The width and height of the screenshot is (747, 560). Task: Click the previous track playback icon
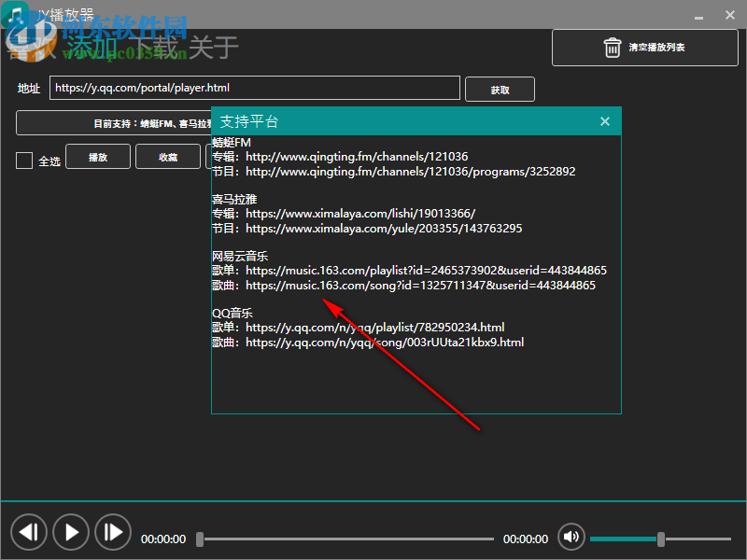[29, 531]
